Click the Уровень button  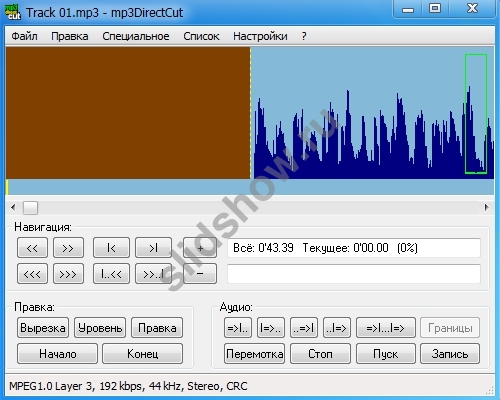[100, 328]
